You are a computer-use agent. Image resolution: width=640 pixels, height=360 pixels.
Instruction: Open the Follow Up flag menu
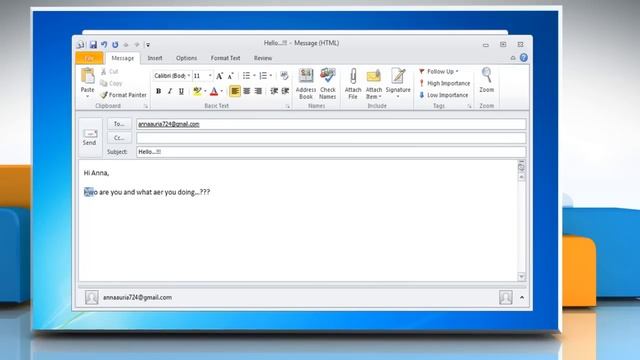click(x=439, y=71)
